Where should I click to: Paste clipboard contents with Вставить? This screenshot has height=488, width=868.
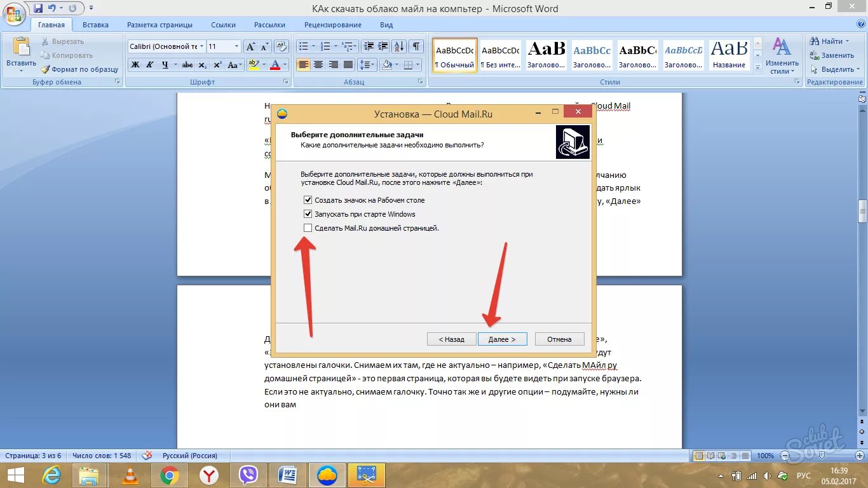[x=22, y=53]
